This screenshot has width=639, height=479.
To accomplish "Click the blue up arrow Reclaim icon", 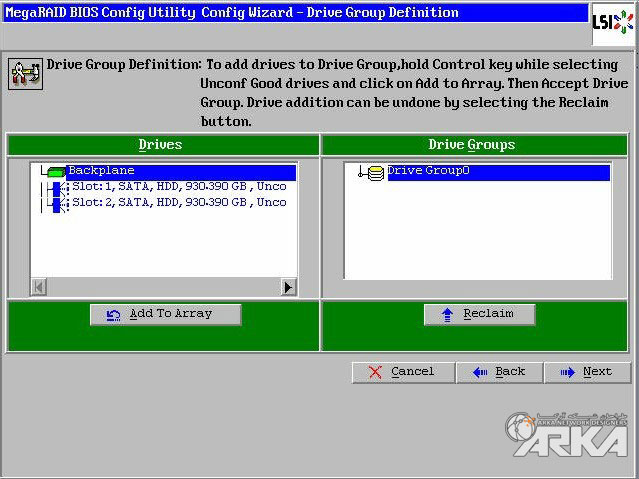I will [x=446, y=314].
